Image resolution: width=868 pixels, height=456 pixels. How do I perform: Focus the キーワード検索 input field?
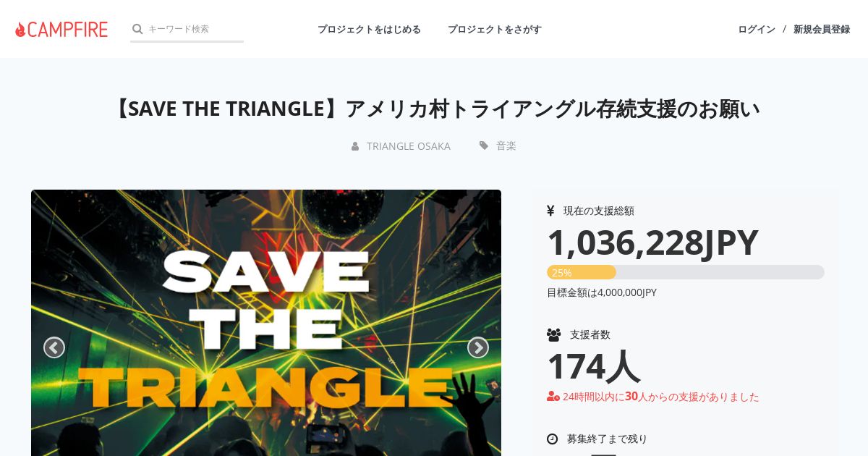[x=195, y=29]
